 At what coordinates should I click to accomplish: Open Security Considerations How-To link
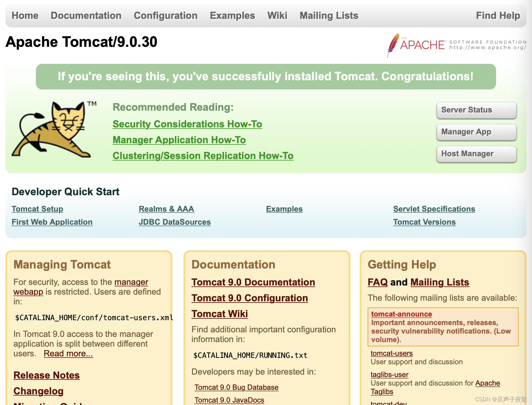tap(187, 124)
